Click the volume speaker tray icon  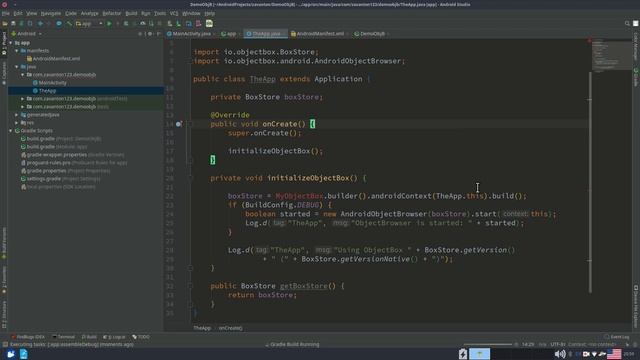pos(560,354)
